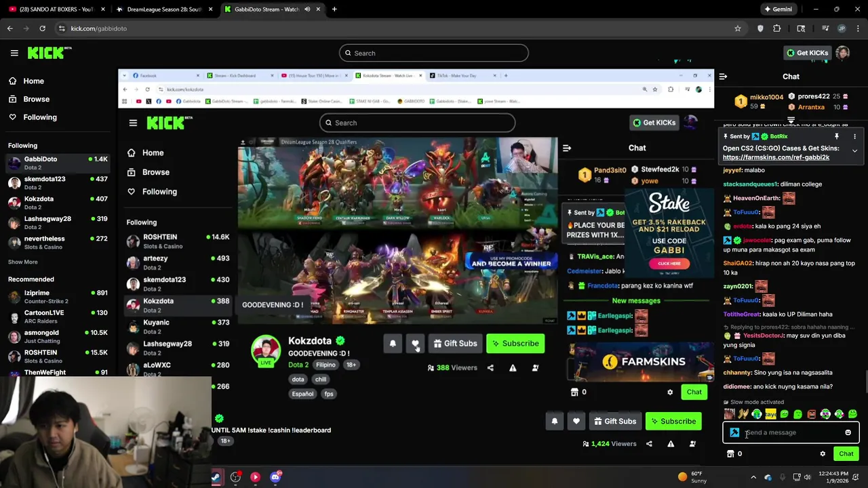Select asmongold in Recommended list
The height and width of the screenshot is (488, 868).
[x=58, y=336]
